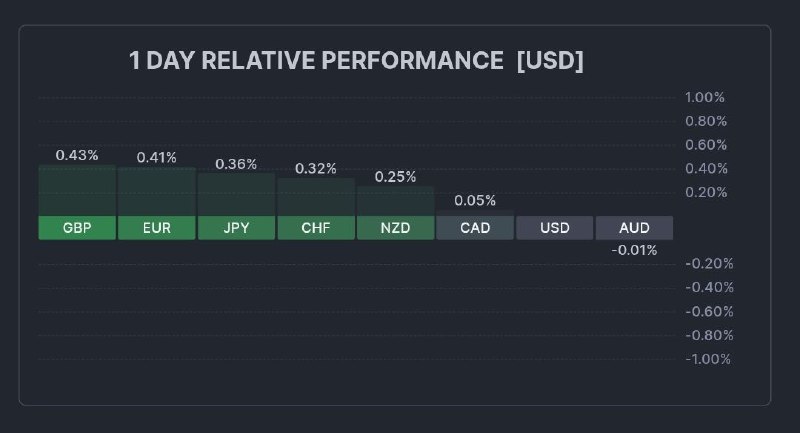Click the 0.43% value above GBP
Viewport: 800px width, 433px height.
coord(77,155)
